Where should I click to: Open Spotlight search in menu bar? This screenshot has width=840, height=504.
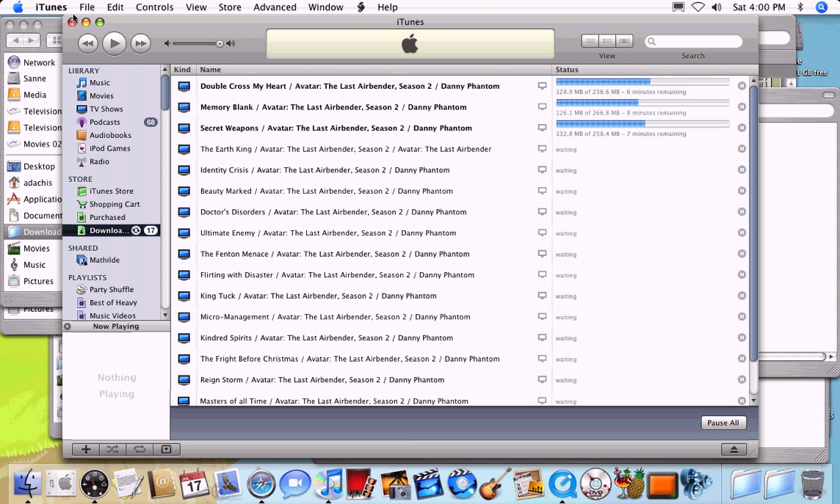(x=821, y=7)
